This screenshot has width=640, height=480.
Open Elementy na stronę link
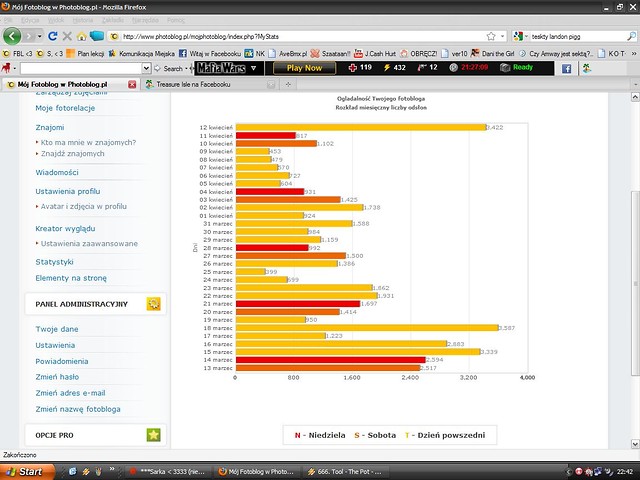71,278
